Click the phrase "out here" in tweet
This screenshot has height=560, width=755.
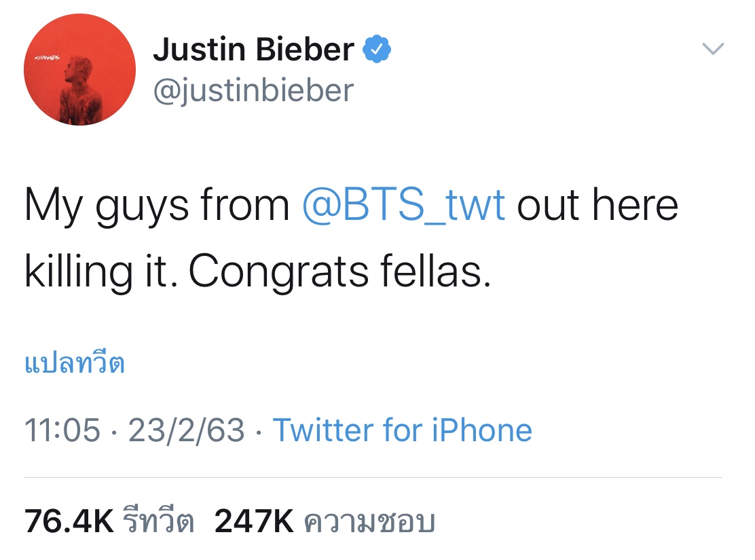pyautogui.click(x=597, y=205)
